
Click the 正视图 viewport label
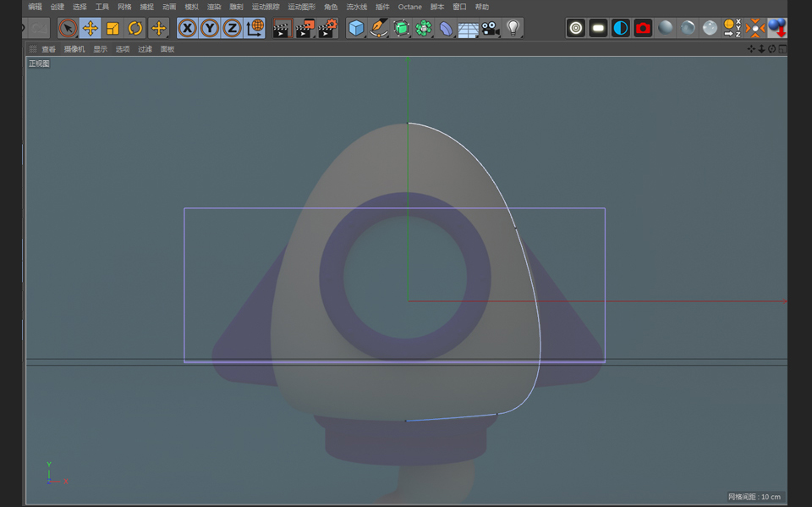pyautogui.click(x=39, y=63)
